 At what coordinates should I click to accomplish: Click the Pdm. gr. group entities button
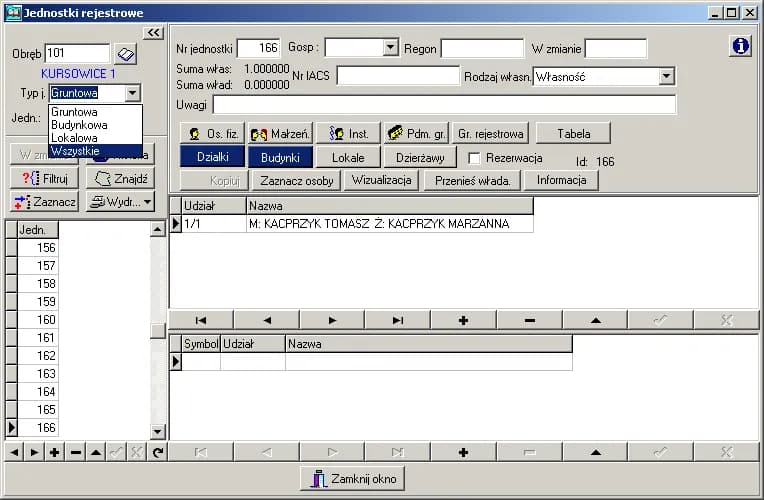(x=415, y=133)
